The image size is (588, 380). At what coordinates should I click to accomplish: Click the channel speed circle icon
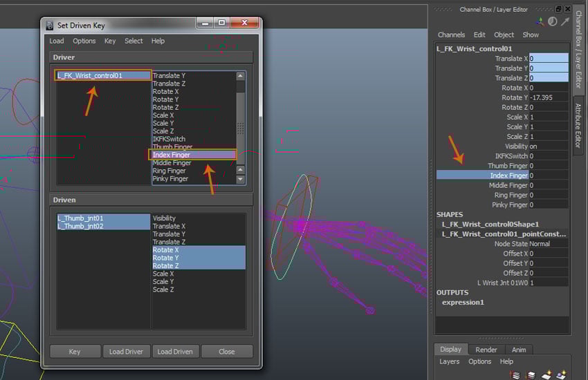[x=552, y=21]
